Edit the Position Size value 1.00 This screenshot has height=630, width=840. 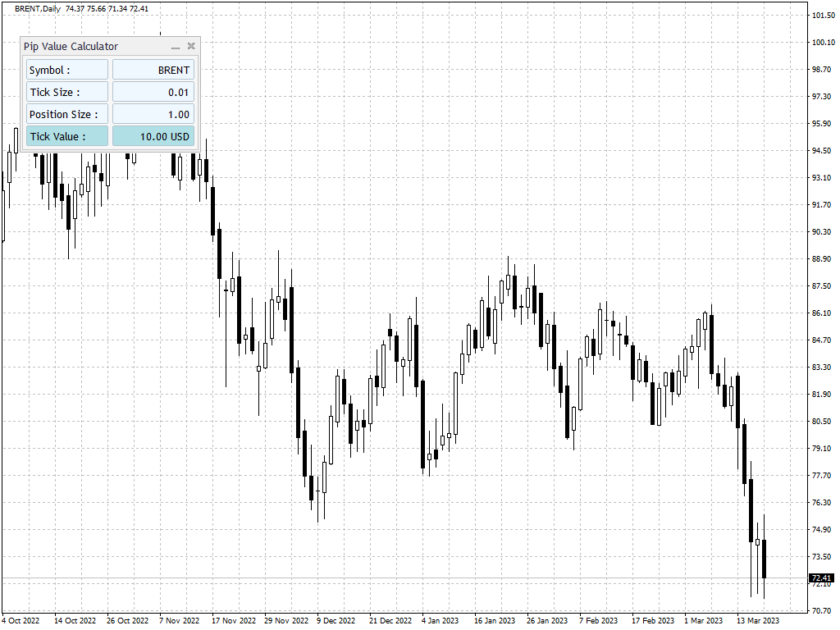click(153, 114)
